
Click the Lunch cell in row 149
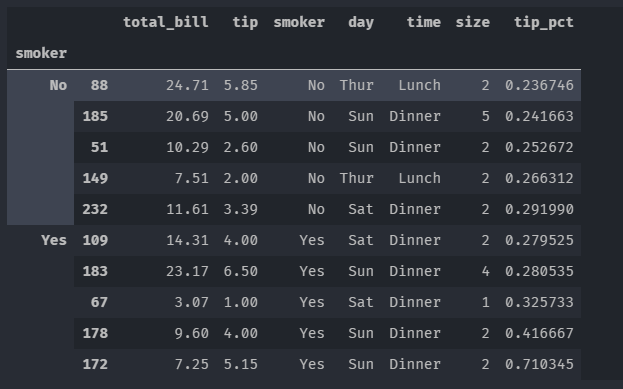tap(420, 178)
